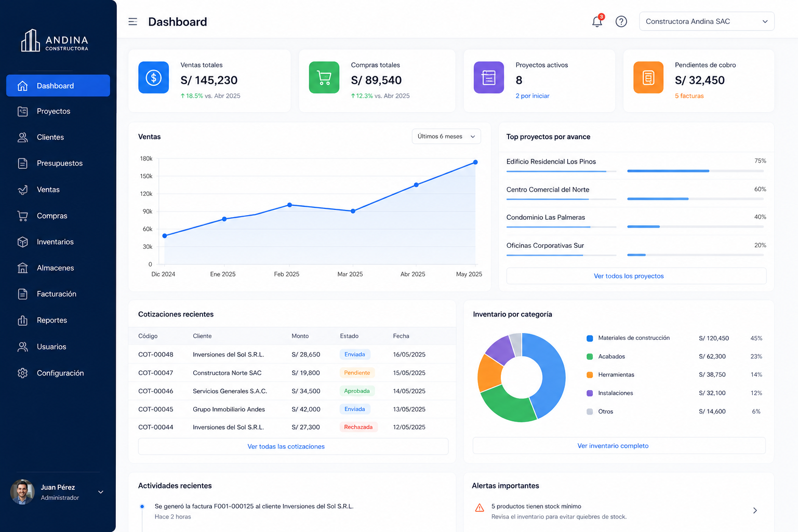Click the date 12/05/2025 cell
Screen dimensions: 798x532
click(409, 427)
